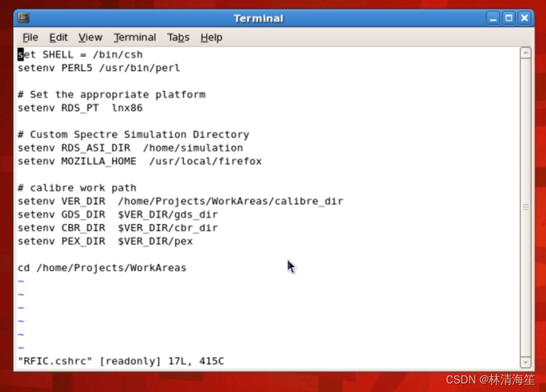Close the Terminal window
The width and height of the screenshot is (546, 392).
524,18
